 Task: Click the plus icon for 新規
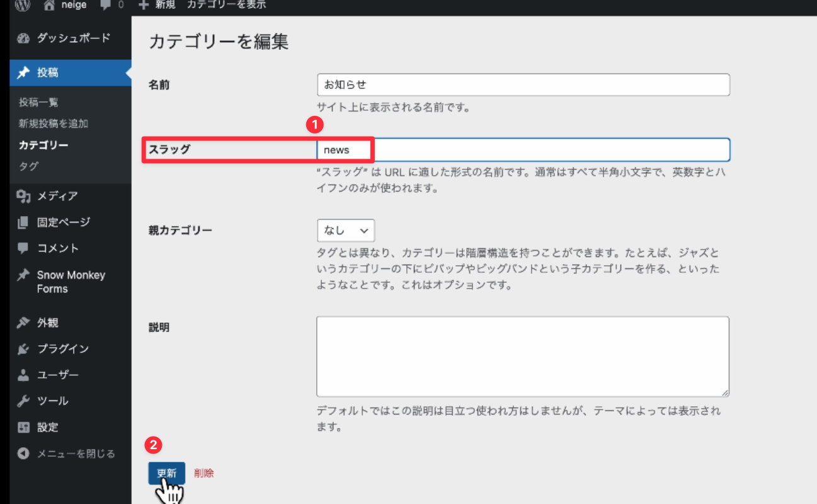(144, 5)
